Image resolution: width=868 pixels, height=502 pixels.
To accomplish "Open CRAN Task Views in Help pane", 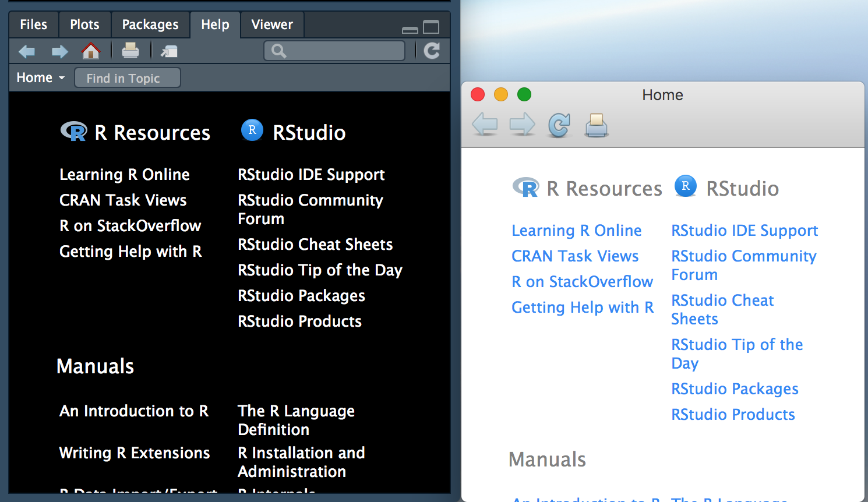I will click(x=123, y=200).
